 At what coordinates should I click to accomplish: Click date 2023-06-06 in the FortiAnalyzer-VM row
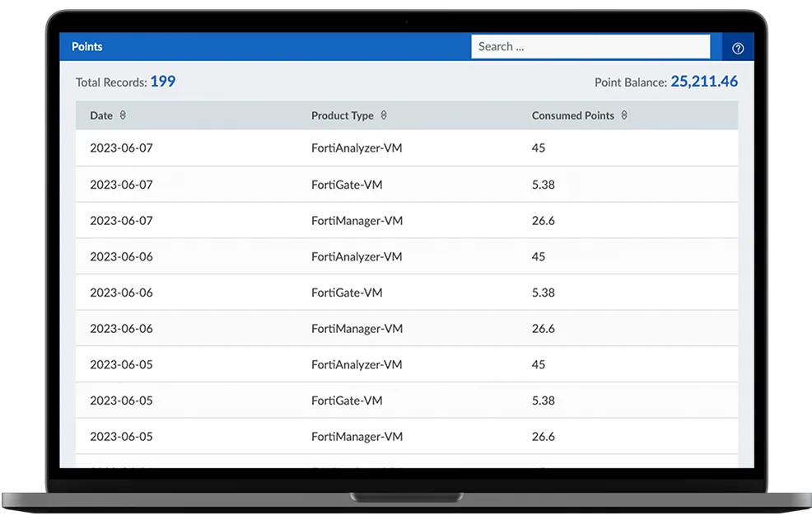click(x=122, y=256)
